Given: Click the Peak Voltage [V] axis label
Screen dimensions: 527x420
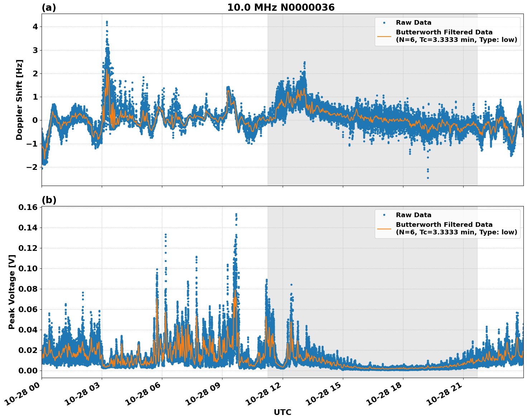Looking at the screenshot, I should (13, 290).
